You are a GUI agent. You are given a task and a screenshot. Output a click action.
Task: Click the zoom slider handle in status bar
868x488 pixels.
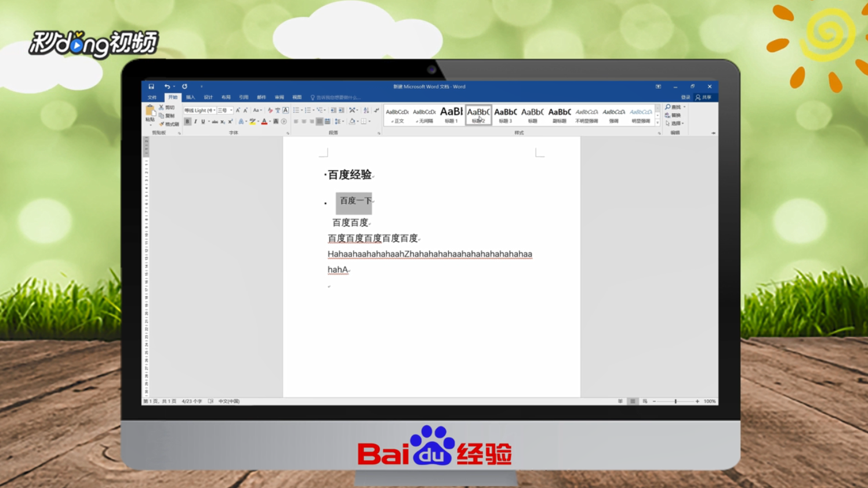click(x=675, y=401)
